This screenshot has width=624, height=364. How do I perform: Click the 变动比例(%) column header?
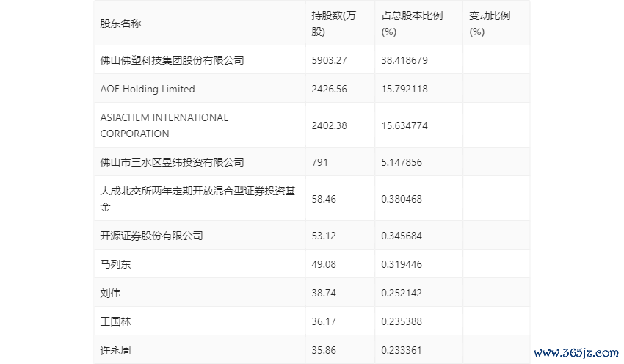490,23
